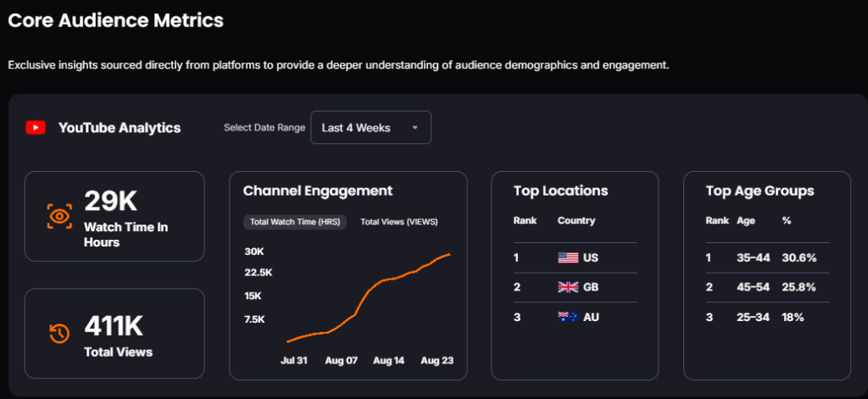Open the Last 4 Weeks date range dropdown
This screenshot has width=868, height=399.
coord(370,128)
